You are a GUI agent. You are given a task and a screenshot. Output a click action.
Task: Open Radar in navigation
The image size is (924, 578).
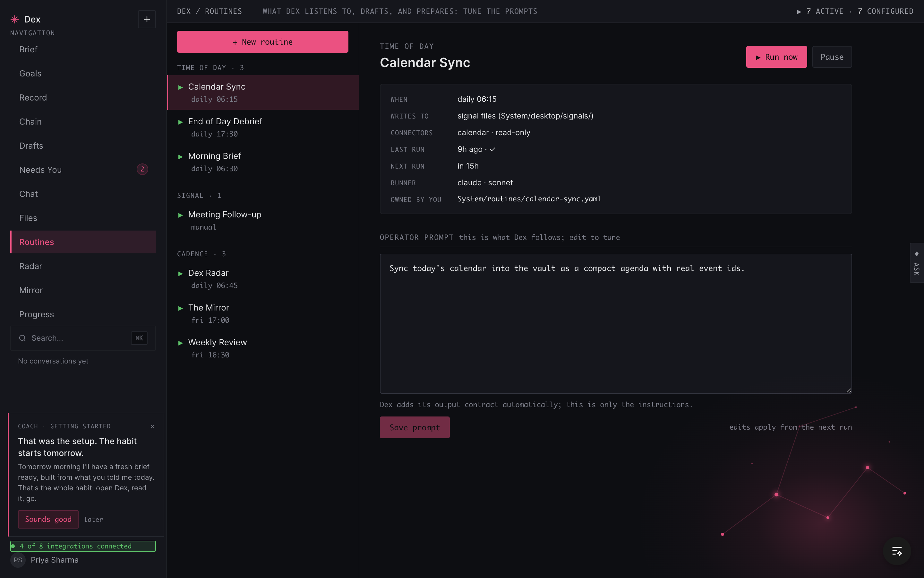[x=83, y=266]
